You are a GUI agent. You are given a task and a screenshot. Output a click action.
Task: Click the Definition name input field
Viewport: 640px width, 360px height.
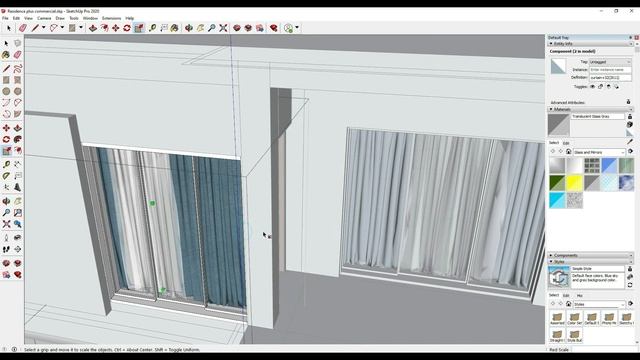pyautogui.click(x=610, y=78)
